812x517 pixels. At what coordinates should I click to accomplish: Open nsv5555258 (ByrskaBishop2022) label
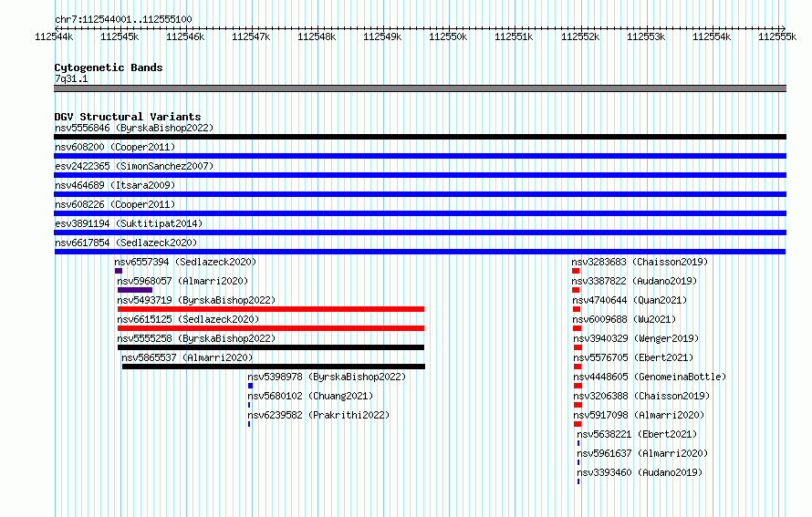(196, 338)
